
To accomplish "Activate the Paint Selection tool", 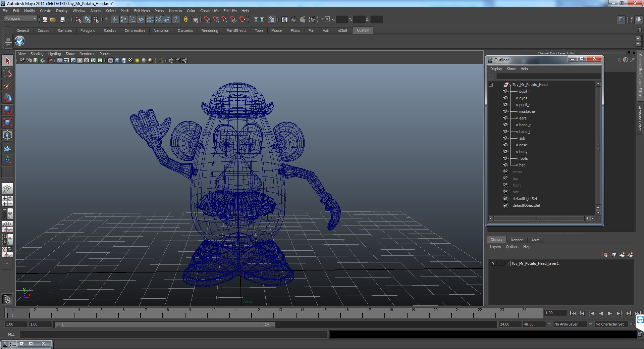I will 7,86.
